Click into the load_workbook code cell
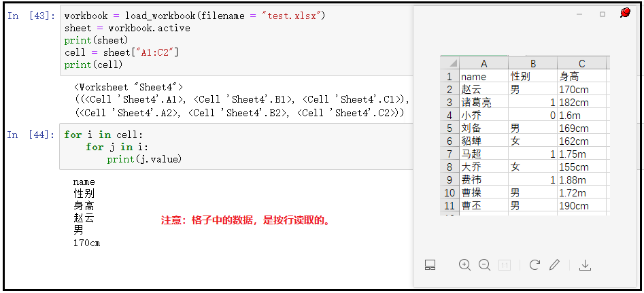Screen dimensions: 644x293 pos(231,41)
